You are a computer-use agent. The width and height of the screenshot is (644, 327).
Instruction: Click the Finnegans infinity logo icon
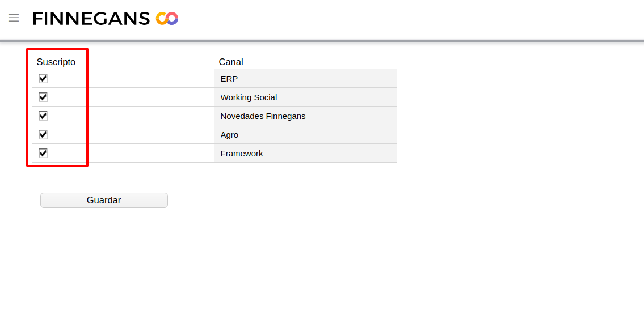click(x=167, y=19)
